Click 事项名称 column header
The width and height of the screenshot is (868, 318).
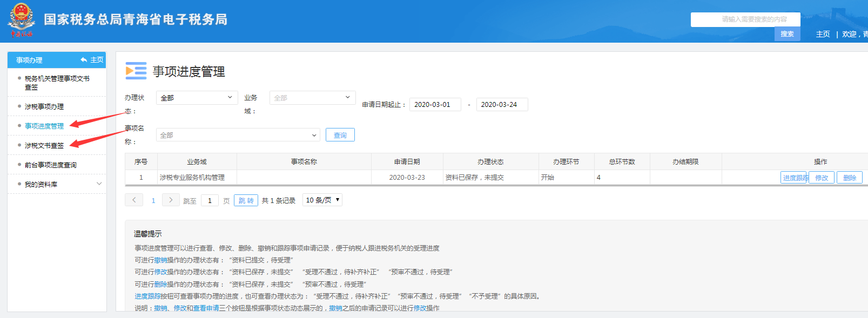(x=304, y=162)
